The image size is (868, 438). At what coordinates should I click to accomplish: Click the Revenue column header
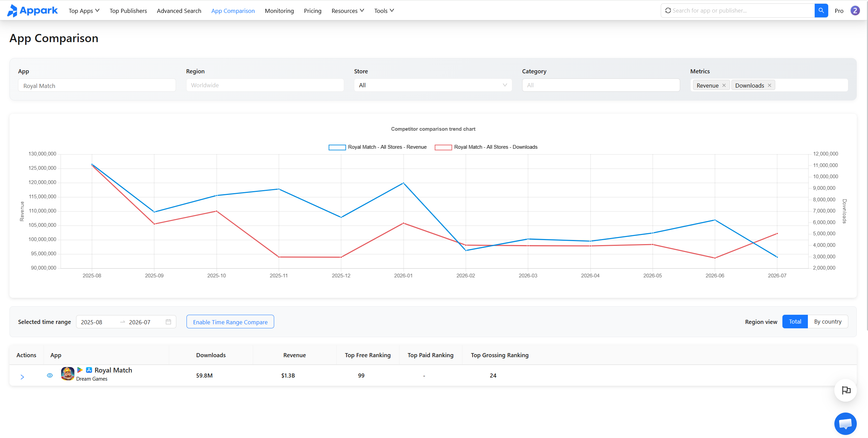295,355
